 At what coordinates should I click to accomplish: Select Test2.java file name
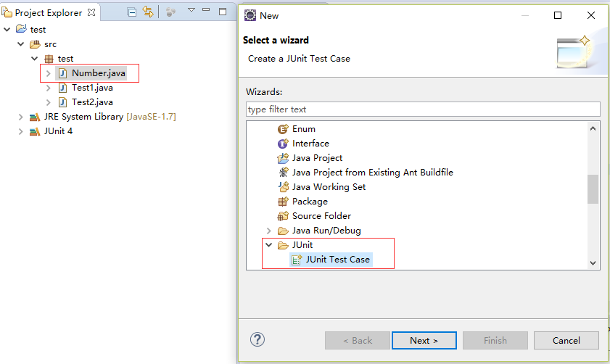click(92, 102)
